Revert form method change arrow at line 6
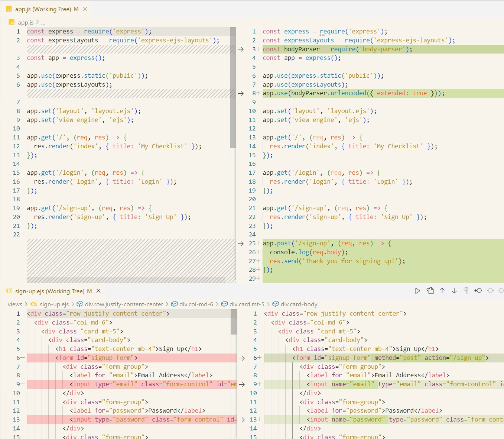Screen dimensions: 504x439 tap(242, 358)
